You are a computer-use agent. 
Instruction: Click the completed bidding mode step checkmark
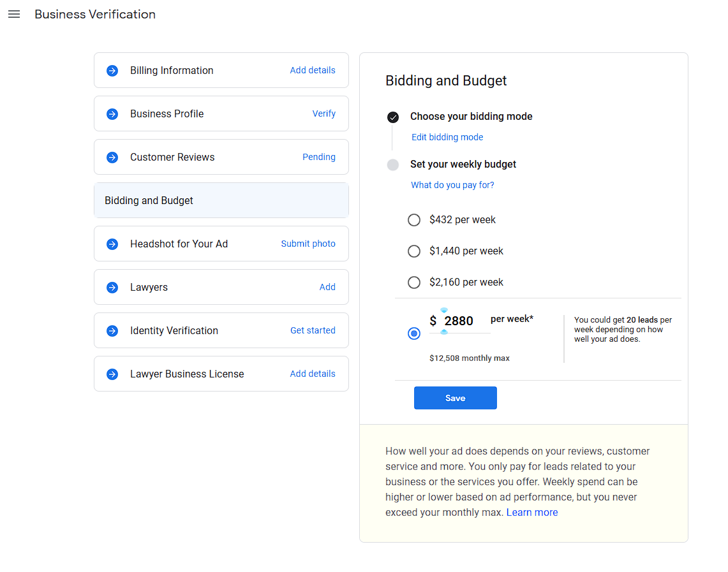[x=393, y=117]
